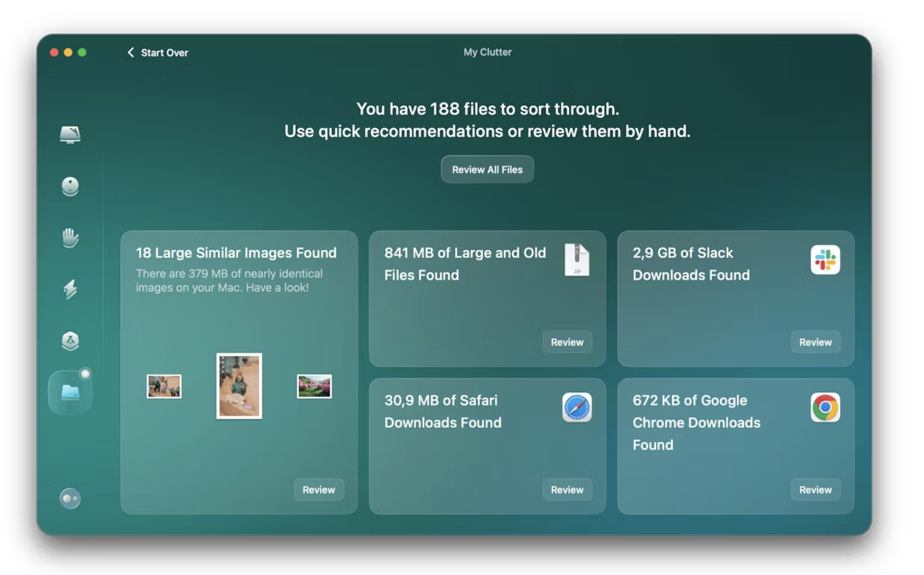The image size is (924, 575).
Task: Open the assistant icon at sidebar bottom
Action: click(x=70, y=498)
